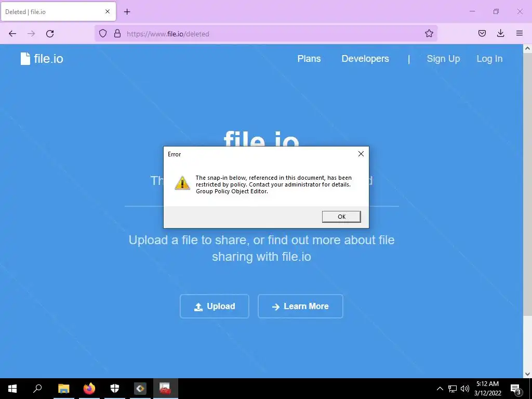Click the Upload button

[x=215, y=307]
